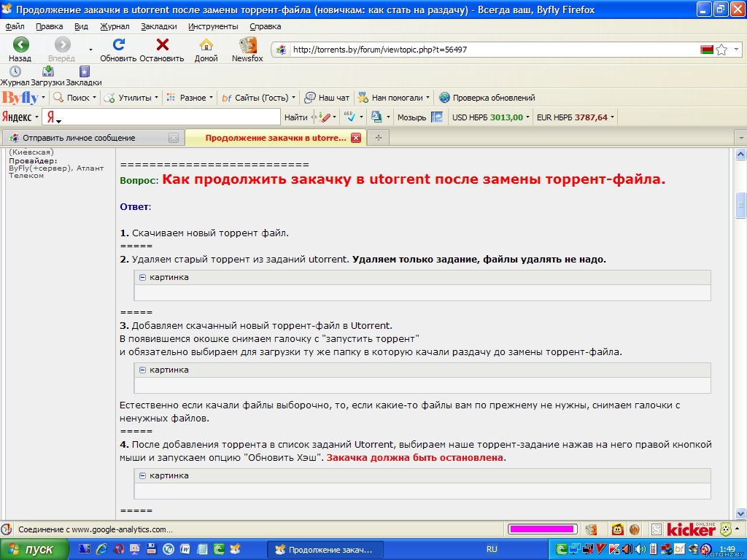Open the list-all-tabs dropdown arrow
Image resolution: width=747 pixels, height=560 pixels.
740,138
